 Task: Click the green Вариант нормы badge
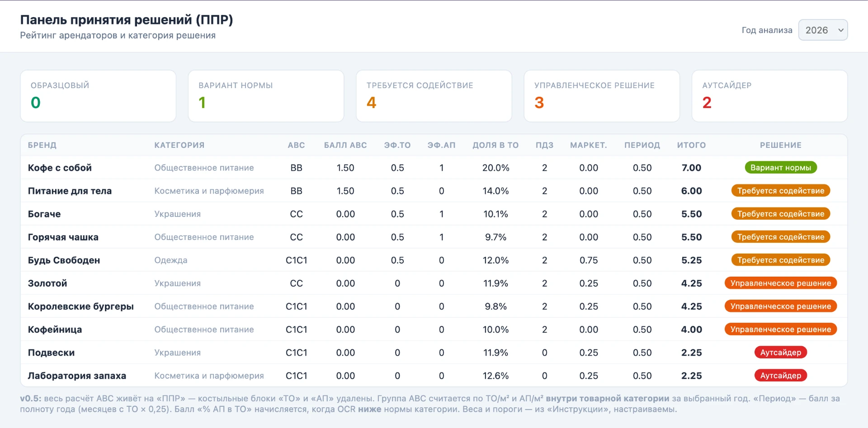point(781,168)
